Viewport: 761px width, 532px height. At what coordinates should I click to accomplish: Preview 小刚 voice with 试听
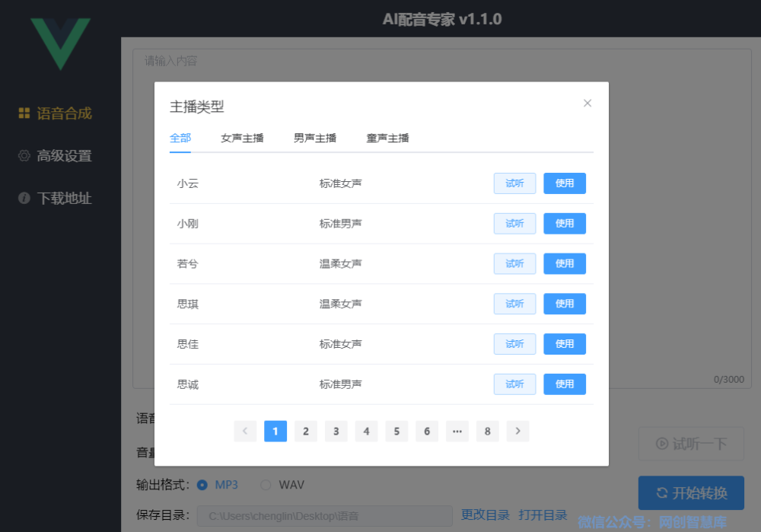pyautogui.click(x=514, y=223)
